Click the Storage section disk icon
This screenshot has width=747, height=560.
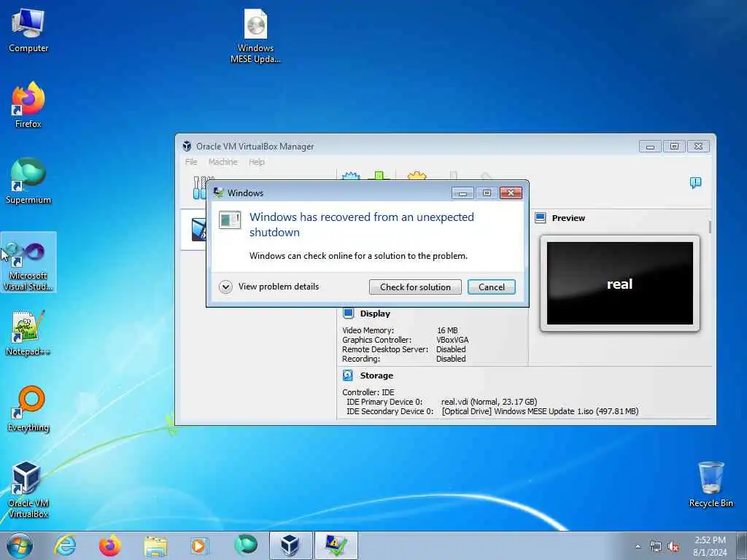coord(348,376)
